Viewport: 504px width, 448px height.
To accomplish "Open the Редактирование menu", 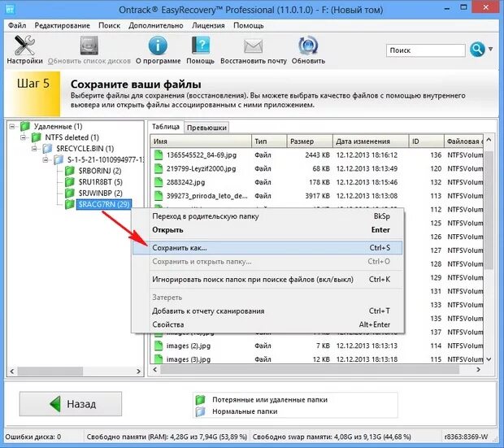I will coord(63,25).
